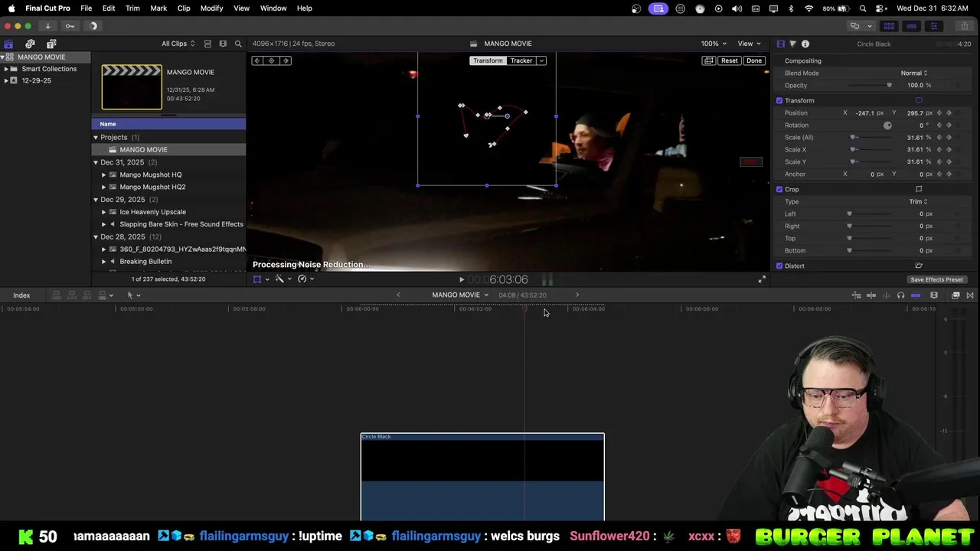Screen dimensions: 980x551
Task: Jump to previous keyframe in viewer
Action: click(x=257, y=60)
